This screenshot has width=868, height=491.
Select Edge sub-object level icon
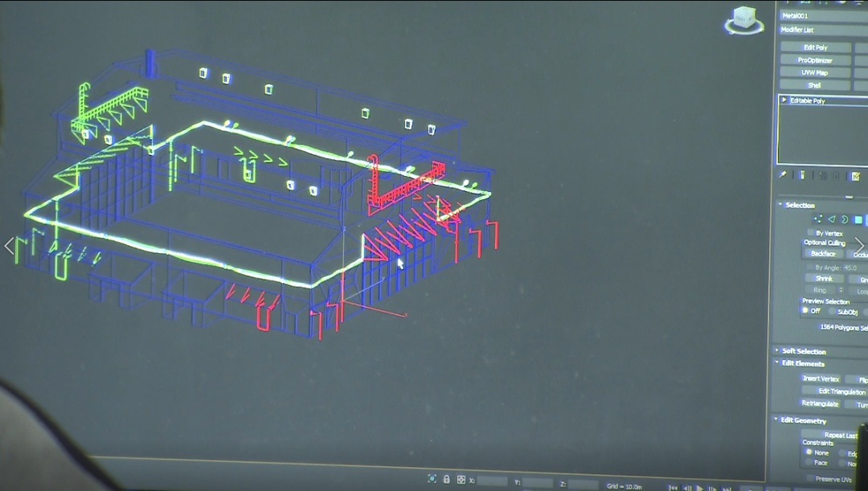[832, 219]
